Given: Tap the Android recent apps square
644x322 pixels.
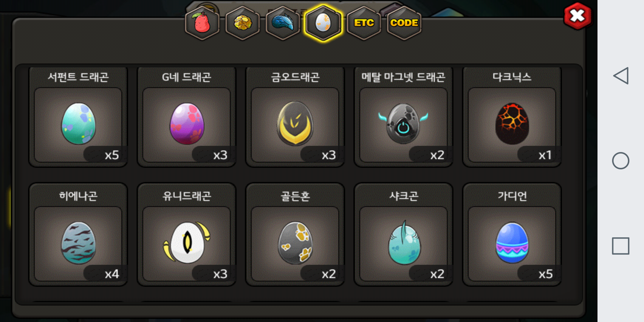Looking at the screenshot, I should click(621, 246).
